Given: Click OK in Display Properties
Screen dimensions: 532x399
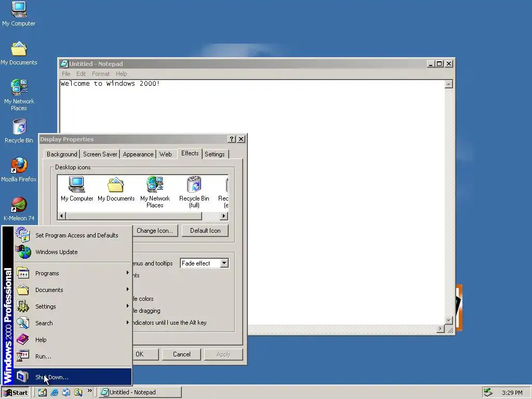Looking at the screenshot, I should coord(145,354).
